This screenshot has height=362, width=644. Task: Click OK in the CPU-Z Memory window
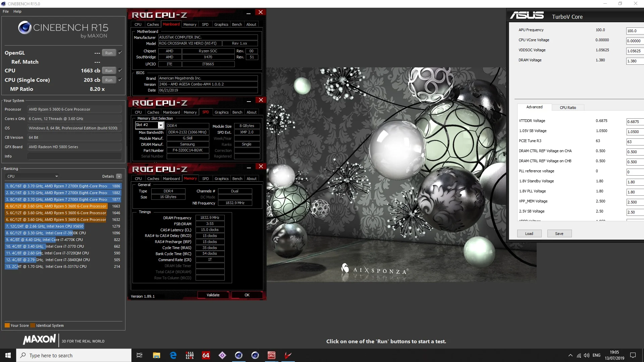pyautogui.click(x=247, y=295)
